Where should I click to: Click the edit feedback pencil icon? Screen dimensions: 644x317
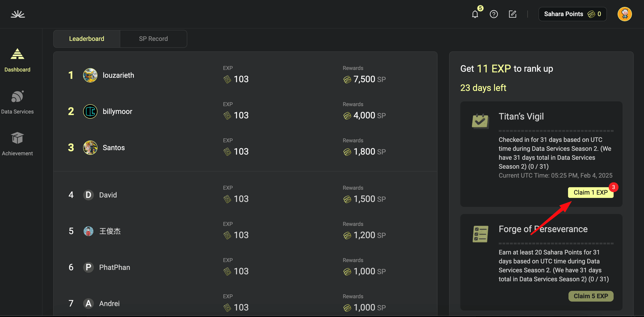click(x=513, y=14)
